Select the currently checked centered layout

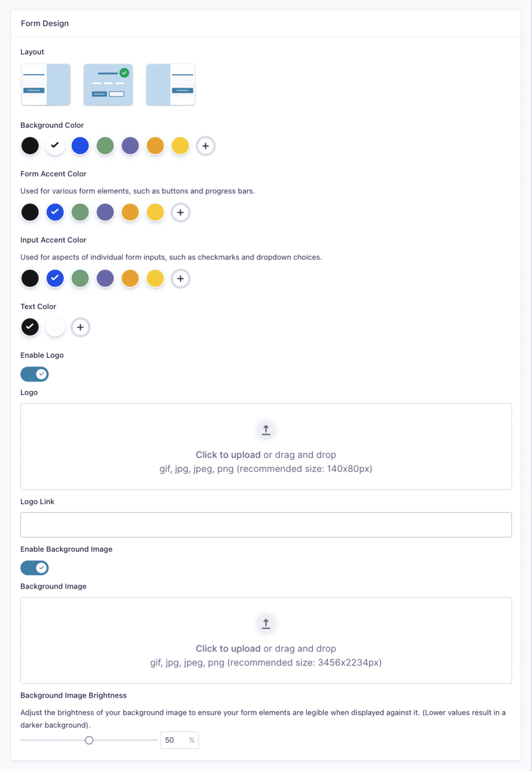pos(108,84)
